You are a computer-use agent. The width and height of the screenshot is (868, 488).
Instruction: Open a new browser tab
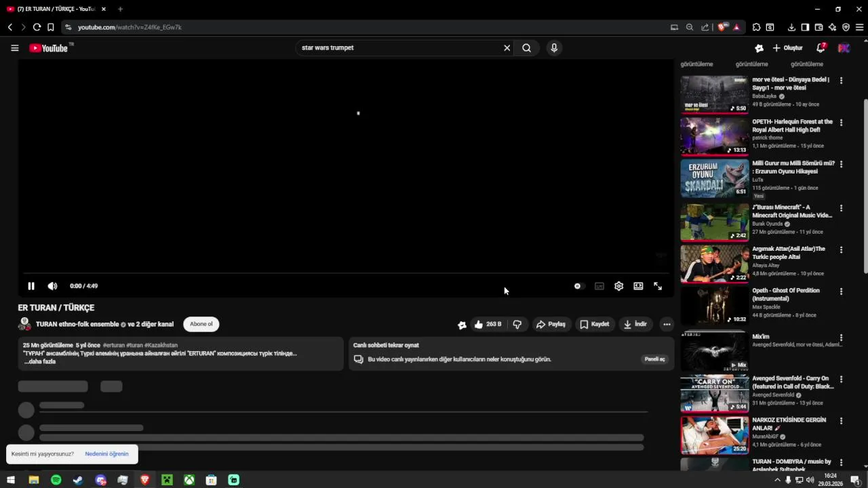pyautogui.click(x=120, y=9)
